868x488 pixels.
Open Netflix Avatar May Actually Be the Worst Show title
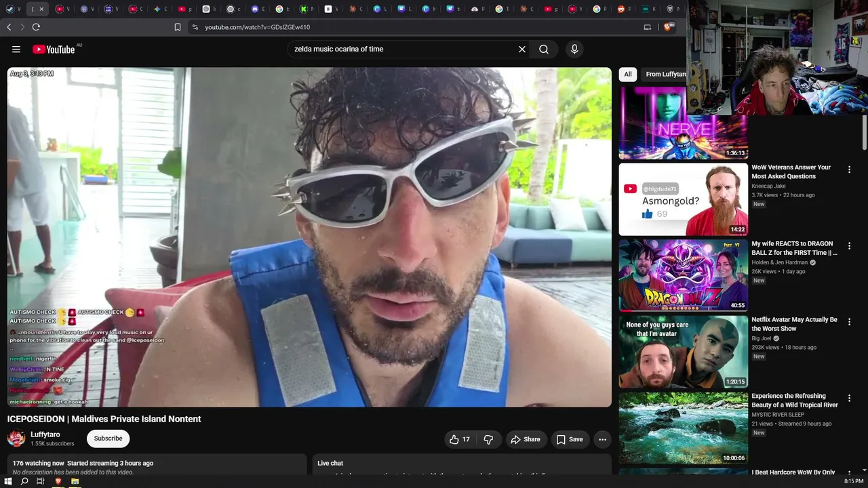pos(794,324)
